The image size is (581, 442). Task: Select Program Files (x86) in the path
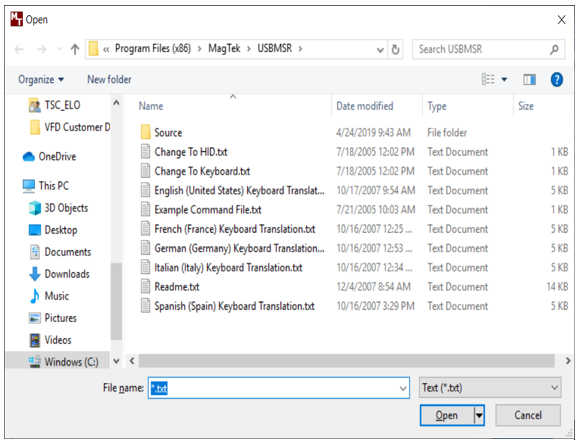pos(153,49)
